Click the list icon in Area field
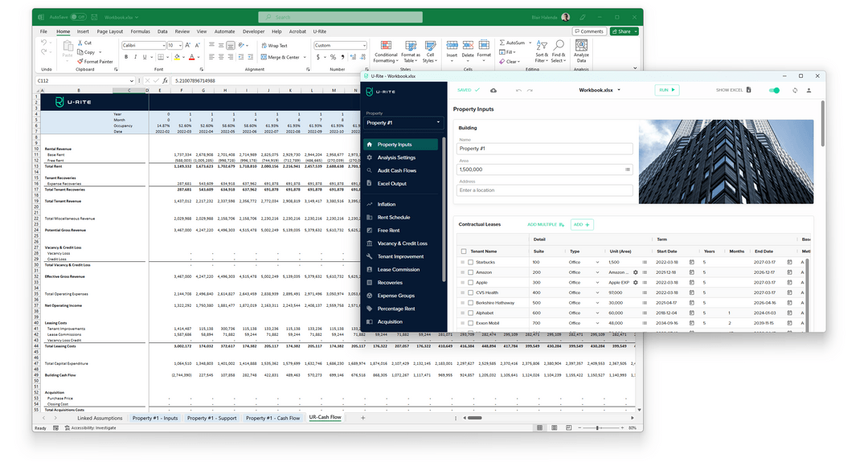Image resolution: width=868 pixels, height=466 pixels. coord(628,170)
